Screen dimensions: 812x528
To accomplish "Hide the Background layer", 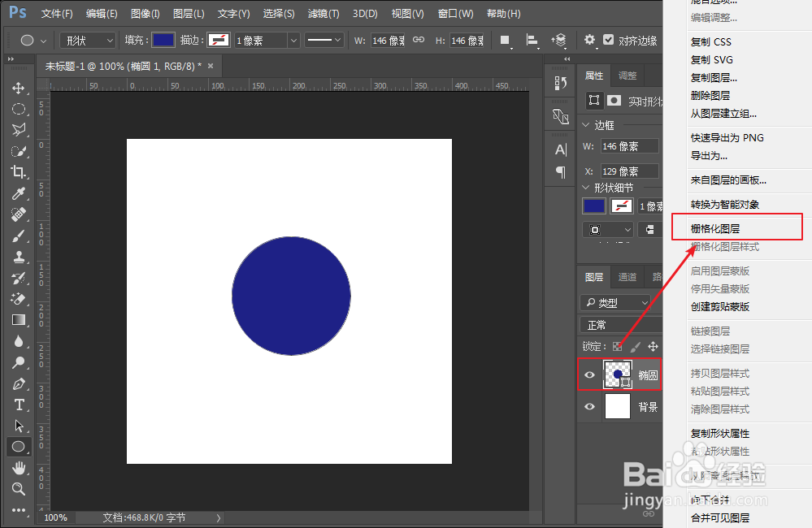I will tap(589, 406).
